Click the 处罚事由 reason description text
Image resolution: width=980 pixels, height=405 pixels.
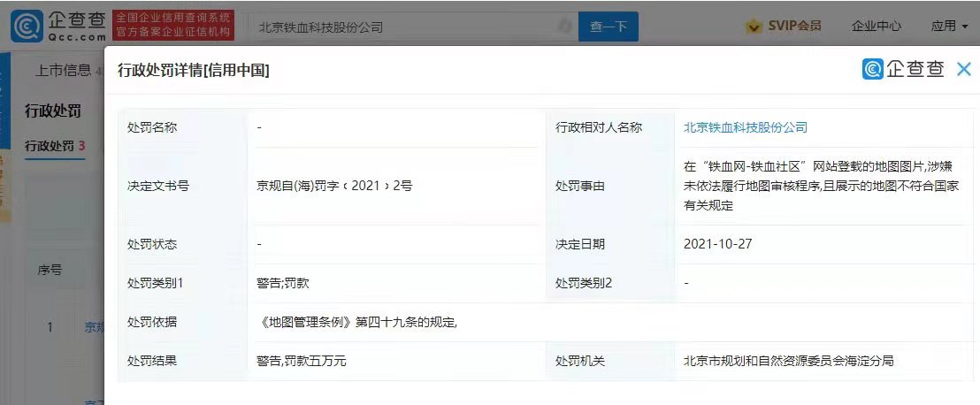[821, 186]
